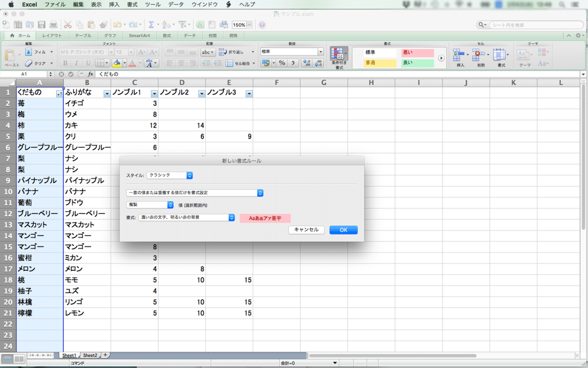Click the increase decimal icon
The height and width of the screenshot is (368, 588).
click(307, 63)
